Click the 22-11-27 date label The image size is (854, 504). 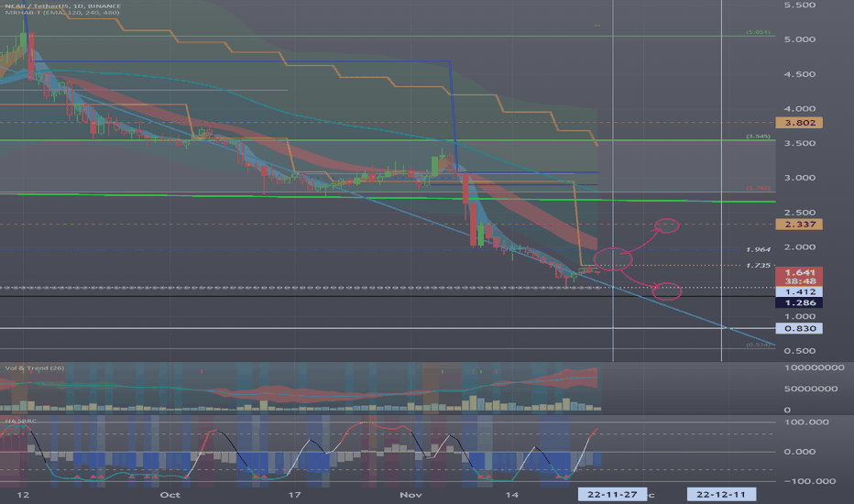pos(612,494)
